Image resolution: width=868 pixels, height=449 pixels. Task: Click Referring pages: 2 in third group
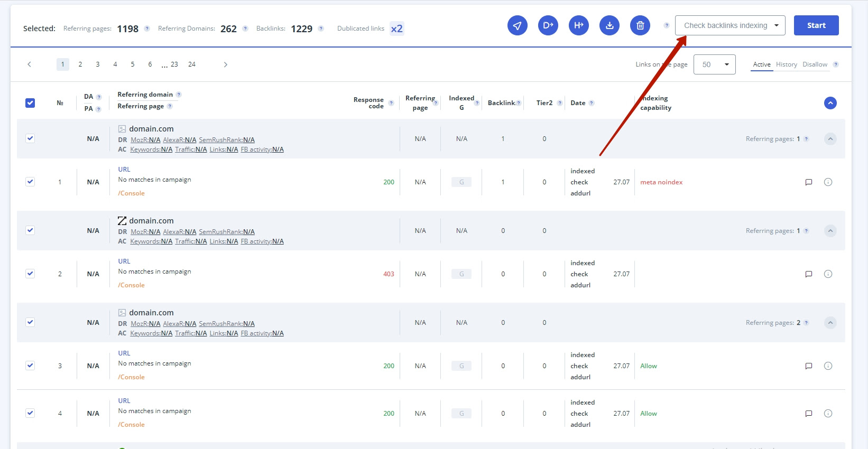click(x=773, y=323)
